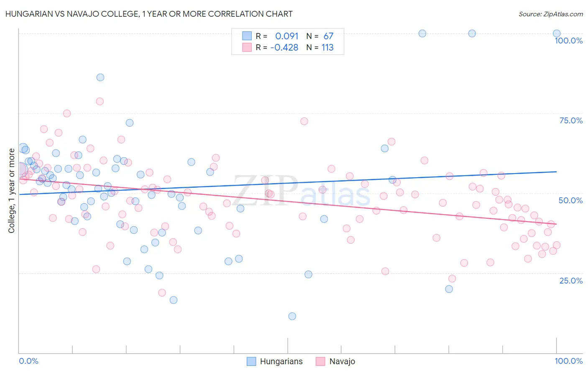
Task: Click the pink Navajo legend swatch
Action: (x=320, y=361)
